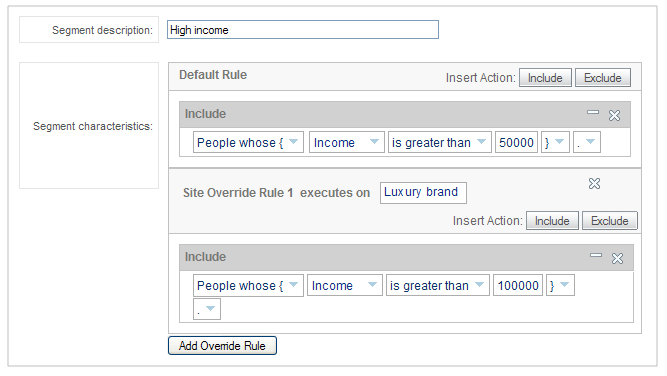667x376 pixels.
Task: Click the Luxury brand site field
Action: coord(423,193)
